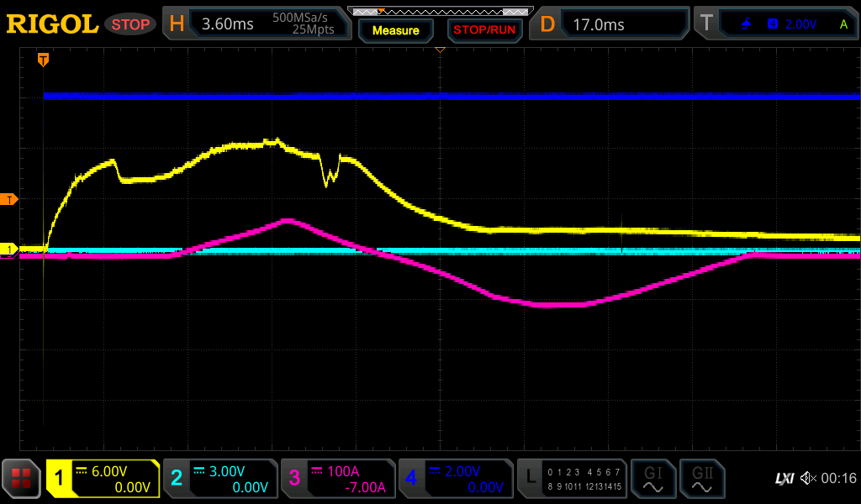Toggle channel 4 at 2.00V
Viewport: 861px width, 504px height.
456,479
